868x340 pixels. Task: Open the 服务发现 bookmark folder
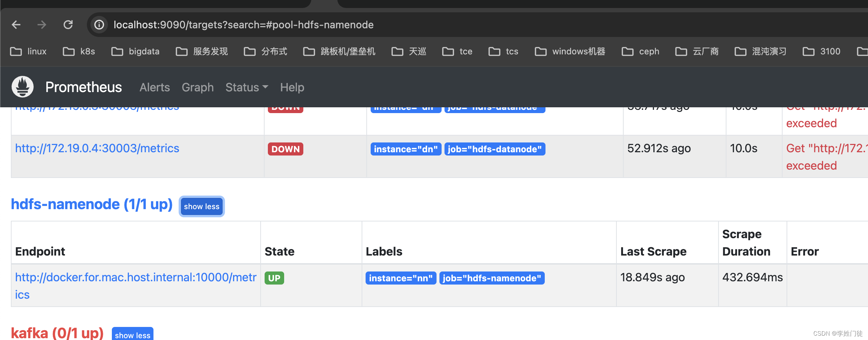pyautogui.click(x=202, y=51)
